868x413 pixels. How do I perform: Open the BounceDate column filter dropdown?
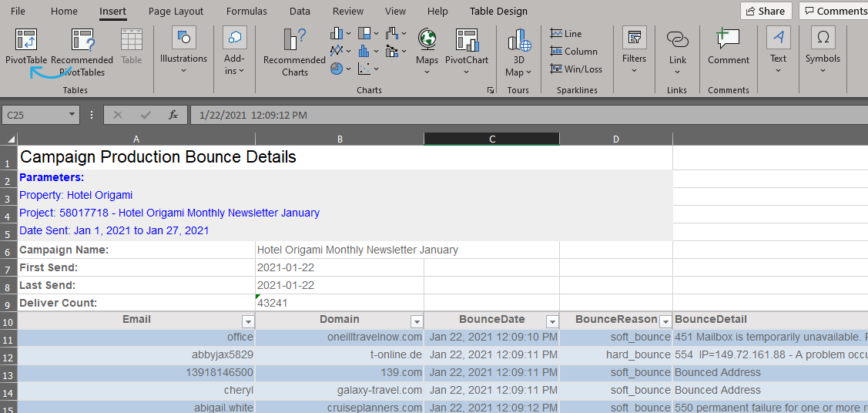tap(552, 321)
